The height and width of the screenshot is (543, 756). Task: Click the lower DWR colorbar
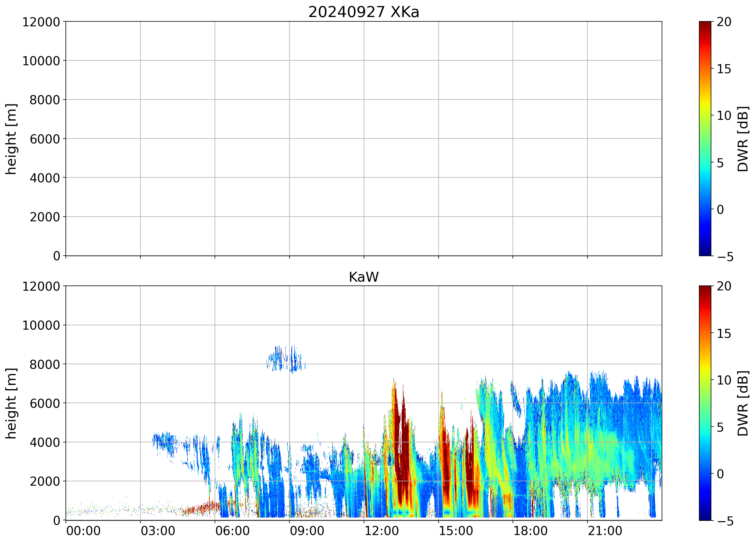tap(705, 403)
